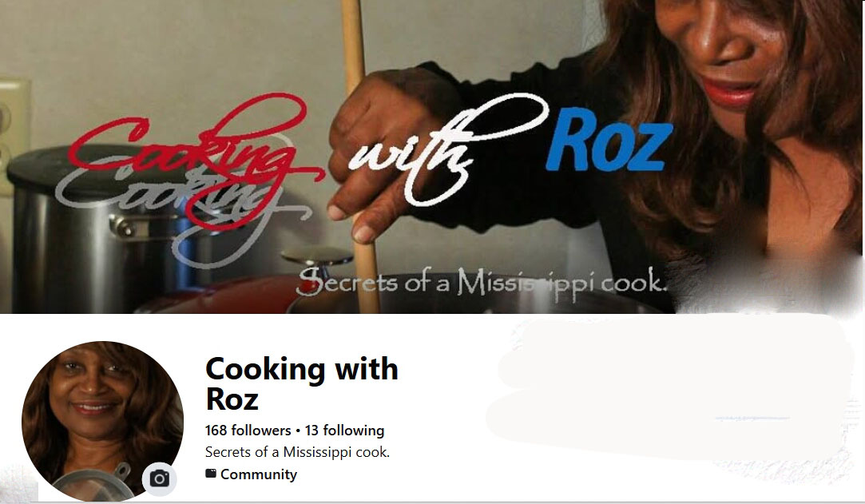Select the Cooking with Roz page title
865x504 pixels.
[x=302, y=383]
